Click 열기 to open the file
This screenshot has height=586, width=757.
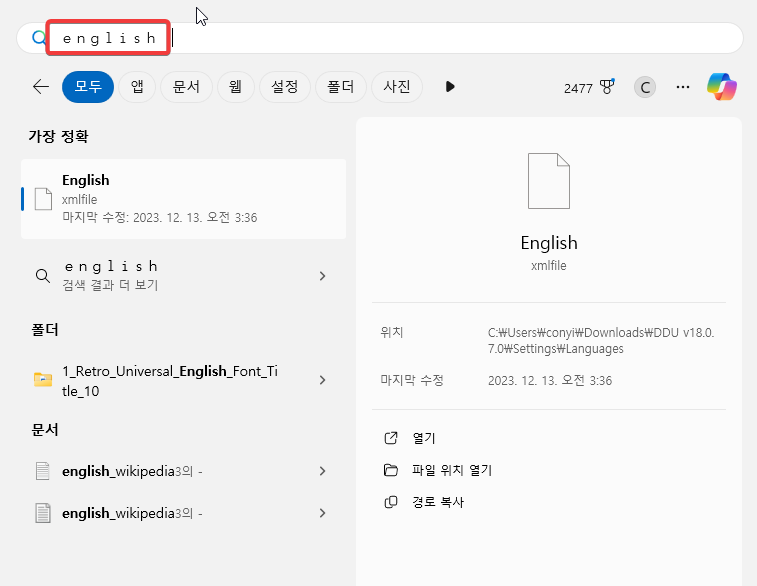(424, 438)
